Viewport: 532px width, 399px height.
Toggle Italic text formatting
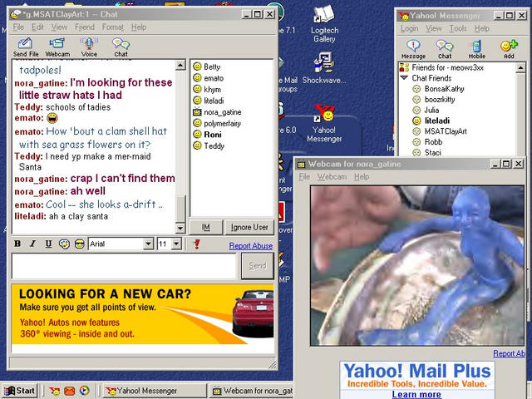click(33, 244)
